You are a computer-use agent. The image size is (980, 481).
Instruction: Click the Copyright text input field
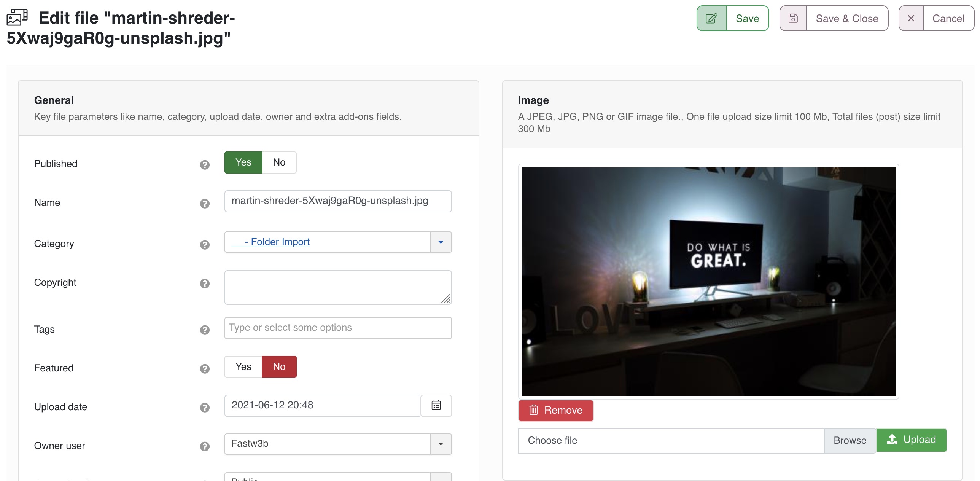(339, 285)
